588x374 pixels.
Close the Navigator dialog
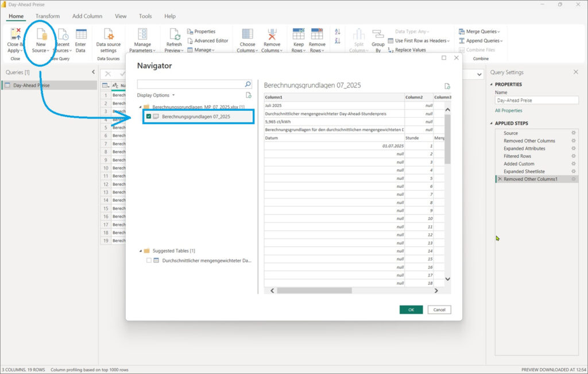457,58
